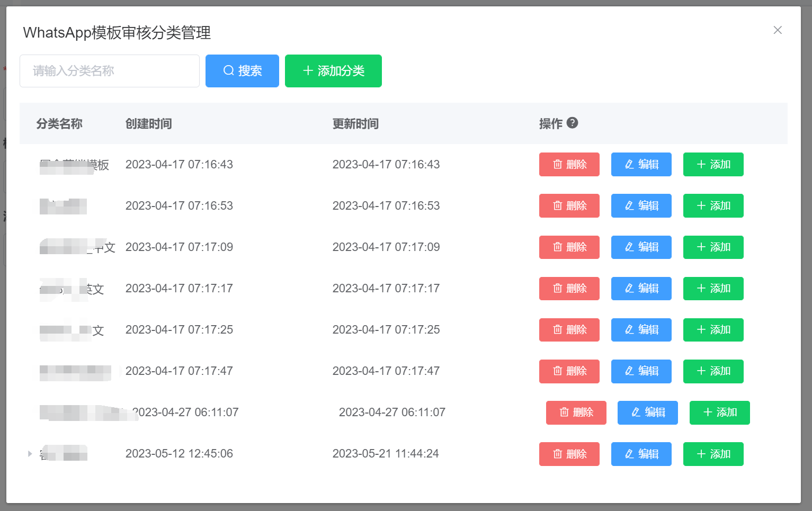
Task: Edit the row created 2023-04-17 07:16:53
Action: click(641, 205)
